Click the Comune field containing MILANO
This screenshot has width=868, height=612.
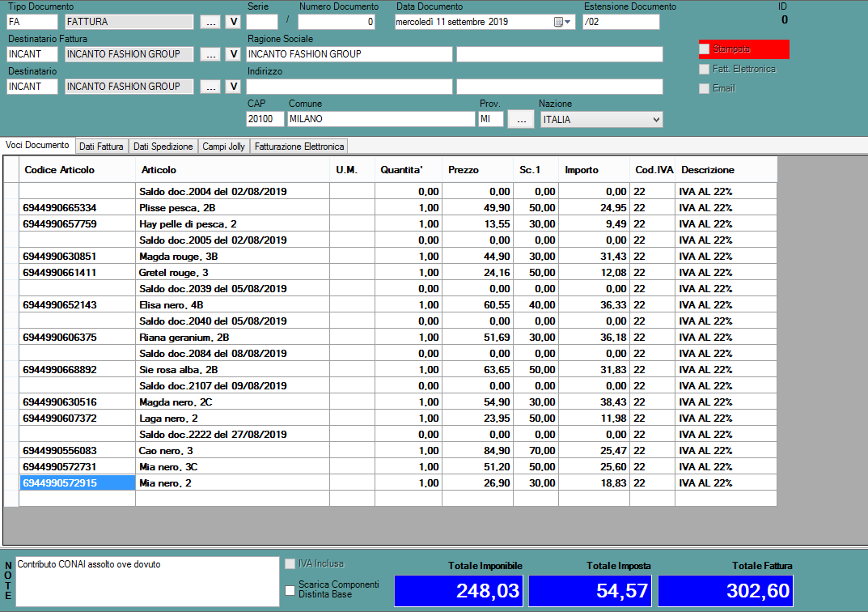point(380,119)
